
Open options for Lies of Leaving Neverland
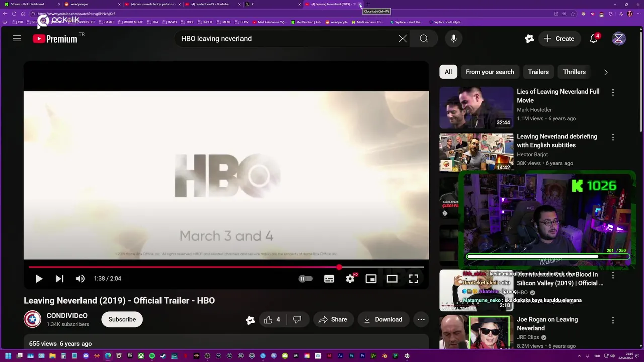[613, 92]
